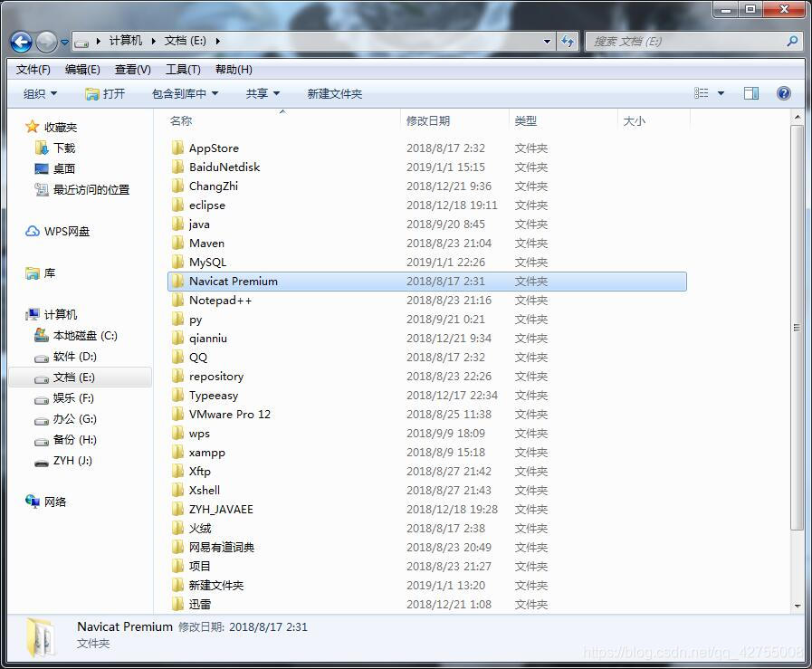Sort by the 类型 column header
Screen dimensions: 812x669
[x=563, y=120]
